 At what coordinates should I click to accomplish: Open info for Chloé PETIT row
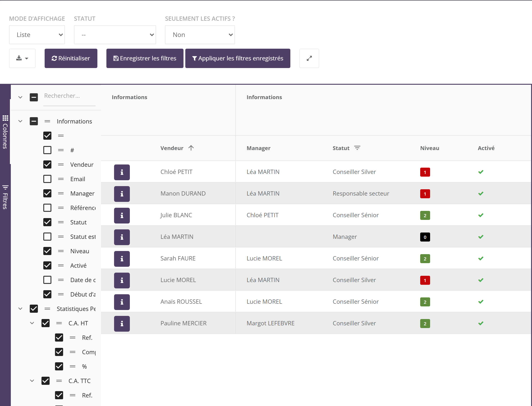coord(122,172)
